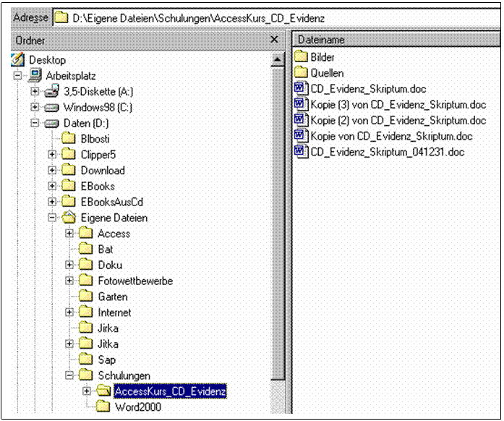Select the Doku folder label
The image size is (504, 421).
(x=110, y=265)
